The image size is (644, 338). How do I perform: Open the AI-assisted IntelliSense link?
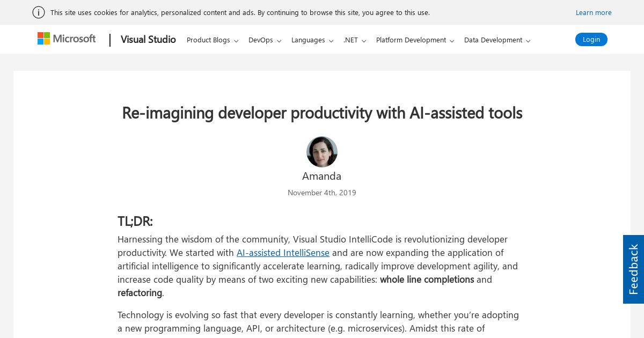click(283, 253)
